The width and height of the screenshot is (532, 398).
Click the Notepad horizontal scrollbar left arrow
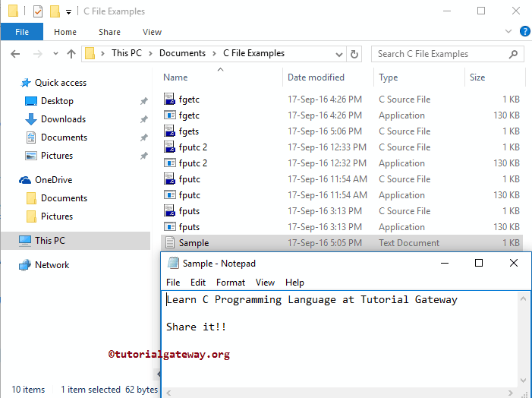click(168, 393)
